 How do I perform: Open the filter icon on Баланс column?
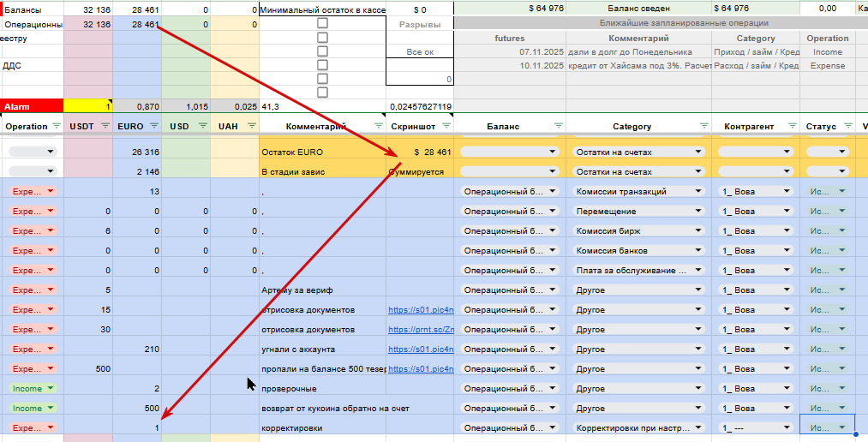pos(559,126)
